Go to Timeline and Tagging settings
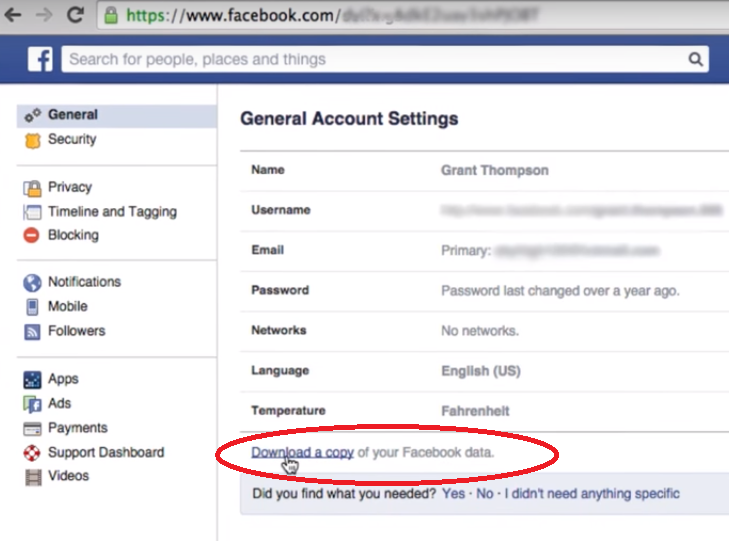 tap(113, 211)
